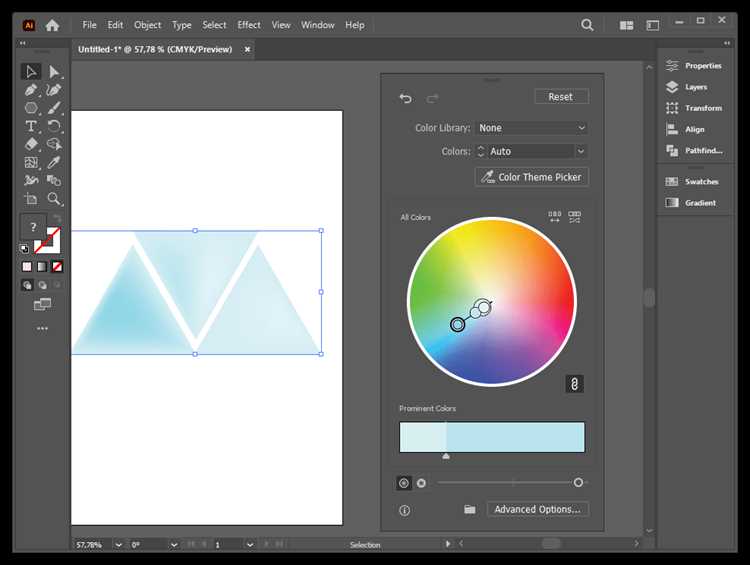The height and width of the screenshot is (565, 750).
Task: Click the vertical scrollbar thumb of canvas
Action: click(649, 298)
